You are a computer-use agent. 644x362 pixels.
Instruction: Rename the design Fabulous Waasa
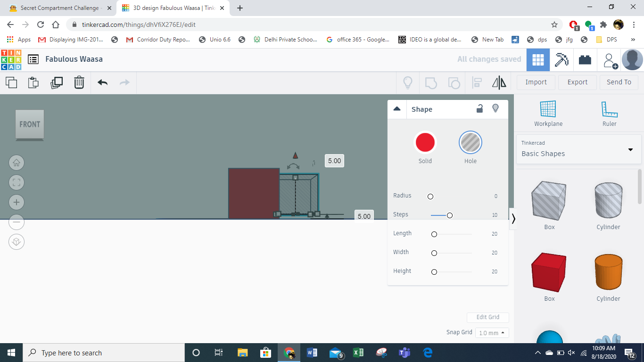[74, 59]
